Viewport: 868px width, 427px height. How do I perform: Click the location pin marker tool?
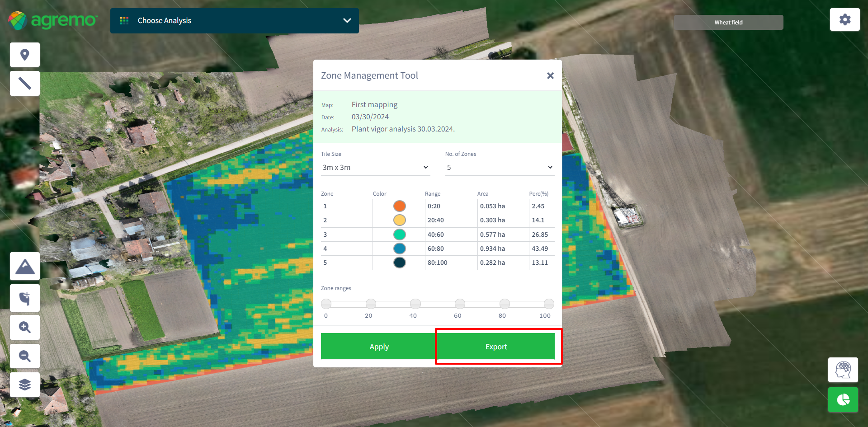(25, 55)
